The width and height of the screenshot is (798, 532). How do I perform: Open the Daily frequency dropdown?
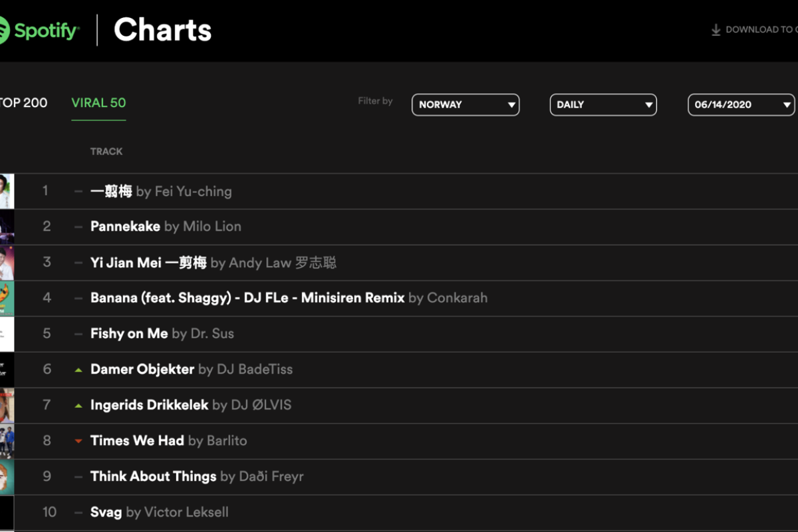[603, 105]
